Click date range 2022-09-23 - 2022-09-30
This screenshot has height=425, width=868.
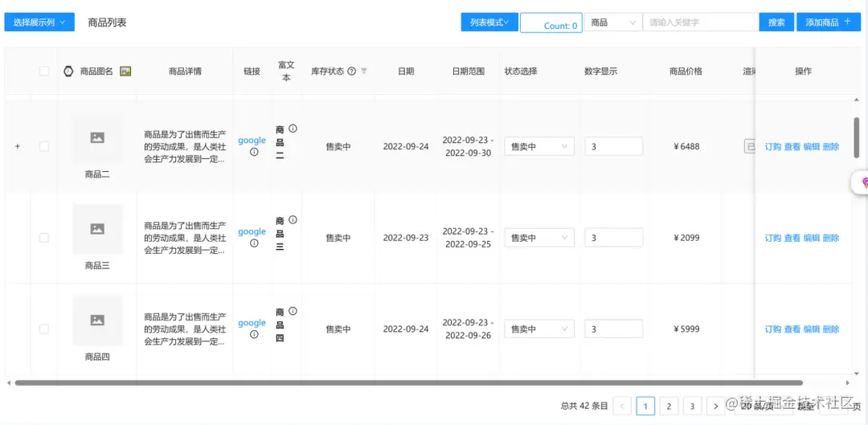point(469,147)
